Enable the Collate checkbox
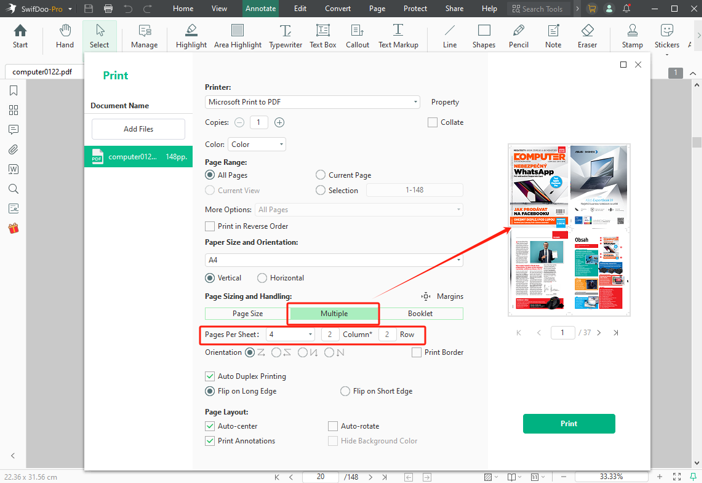This screenshot has height=483, width=702. 432,123
